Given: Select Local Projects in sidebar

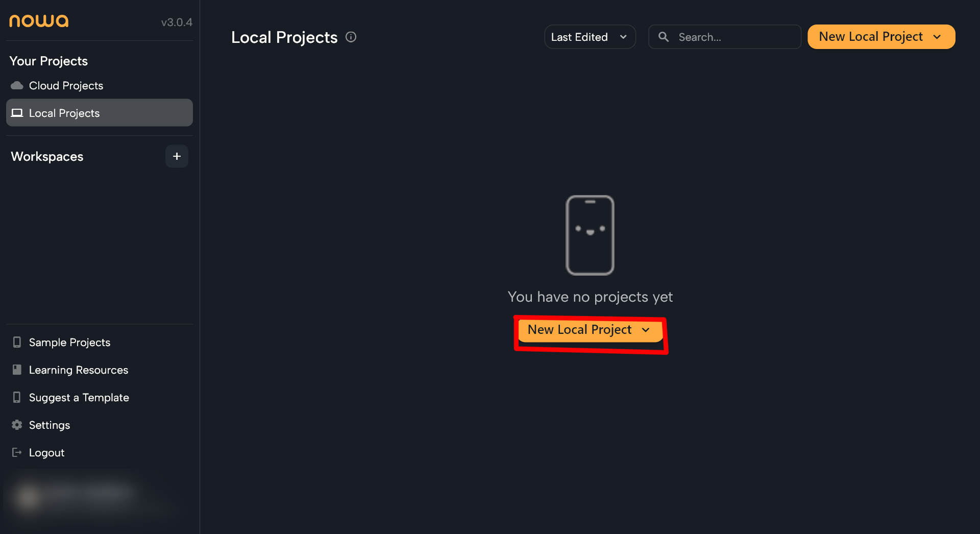Looking at the screenshot, I should point(64,113).
